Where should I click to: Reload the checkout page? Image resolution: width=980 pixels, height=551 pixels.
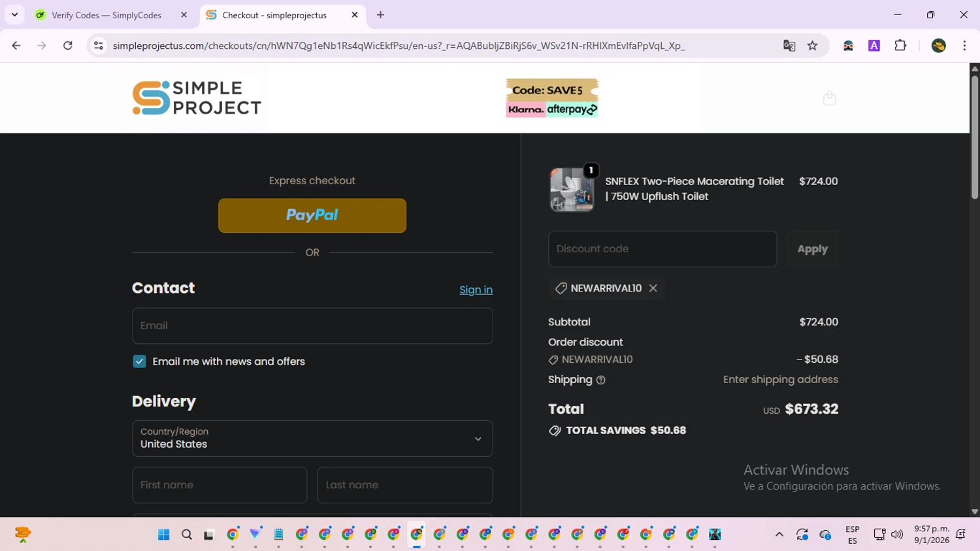click(67, 46)
